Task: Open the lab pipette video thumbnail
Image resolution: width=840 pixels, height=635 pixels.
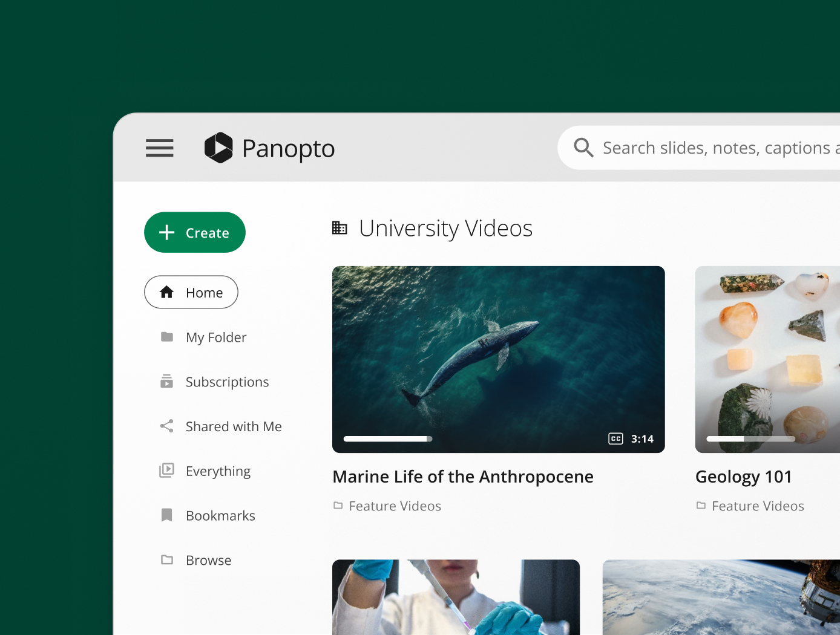Action: pyautogui.click(x=456, y=597)
